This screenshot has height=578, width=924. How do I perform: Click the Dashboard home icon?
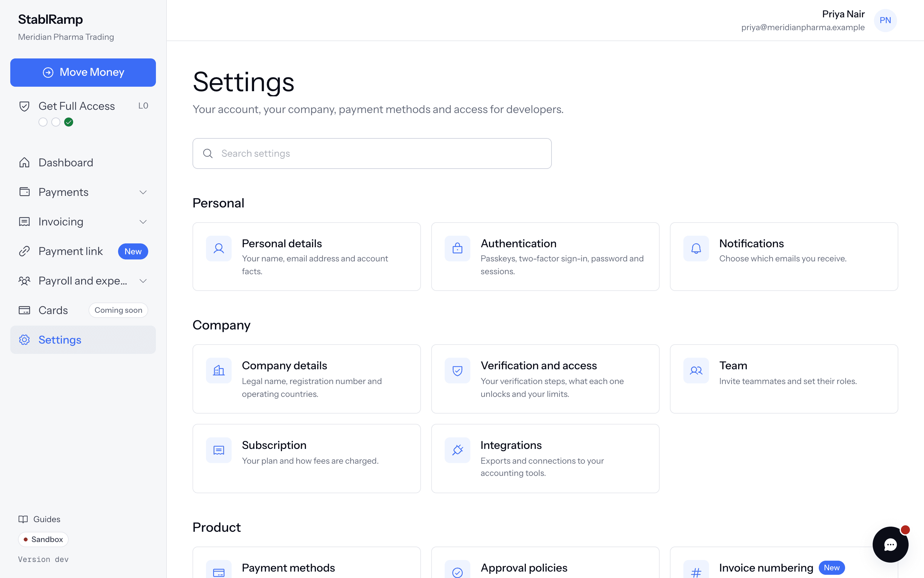coord(24,162)
